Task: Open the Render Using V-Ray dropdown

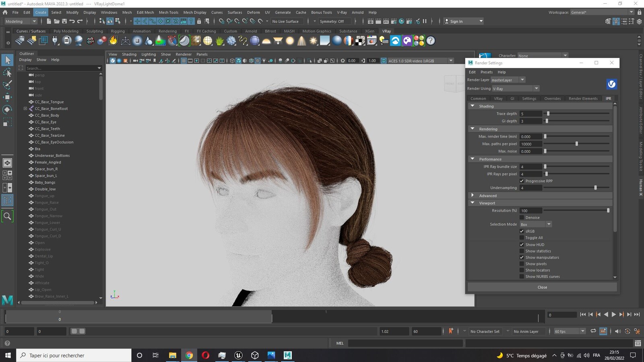Action: tap(515, 88)
